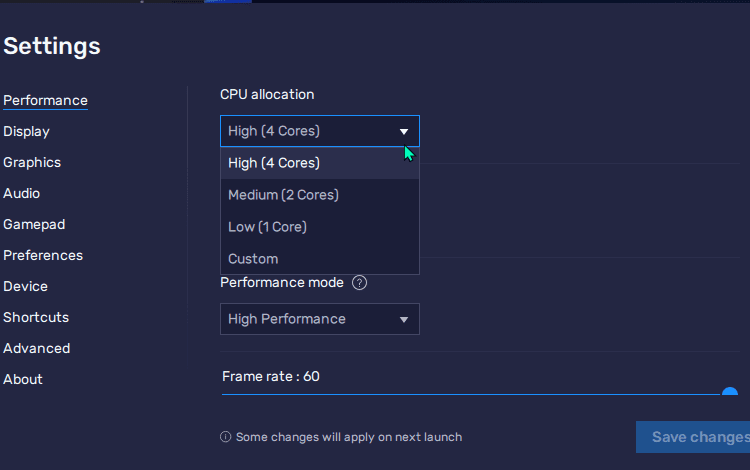
Task: Click the Save changes button
Action: click(x=693, y=437)
